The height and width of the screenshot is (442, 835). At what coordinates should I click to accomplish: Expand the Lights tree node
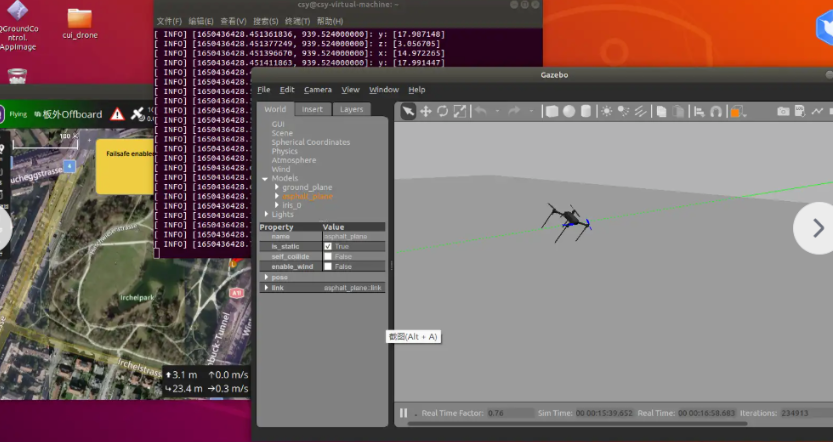point(266,214)
